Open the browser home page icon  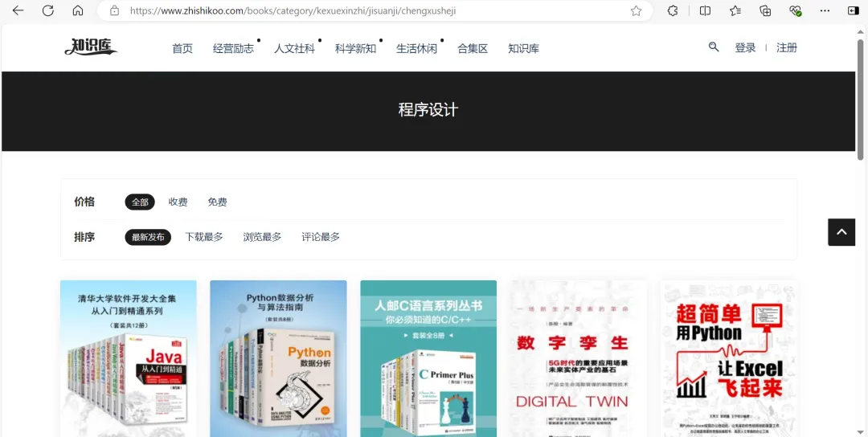coord(78,10)
